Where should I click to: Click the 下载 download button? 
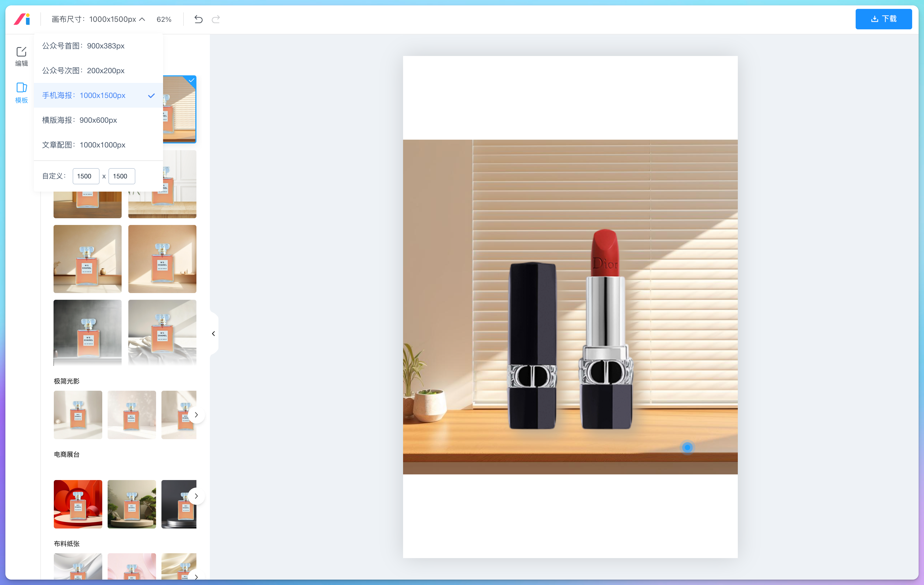coord(883,19)
